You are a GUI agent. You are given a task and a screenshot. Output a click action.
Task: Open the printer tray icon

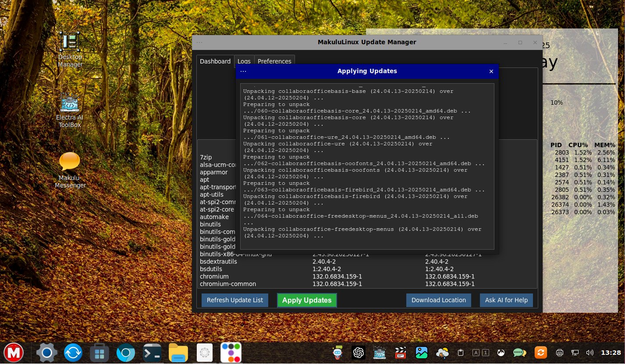point(560,353)
